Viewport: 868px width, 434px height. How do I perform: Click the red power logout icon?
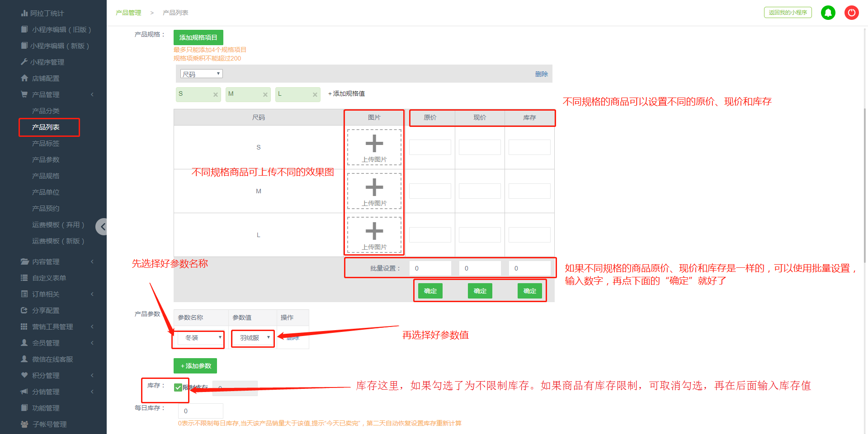pyautogui.click(x=851, y=13)
